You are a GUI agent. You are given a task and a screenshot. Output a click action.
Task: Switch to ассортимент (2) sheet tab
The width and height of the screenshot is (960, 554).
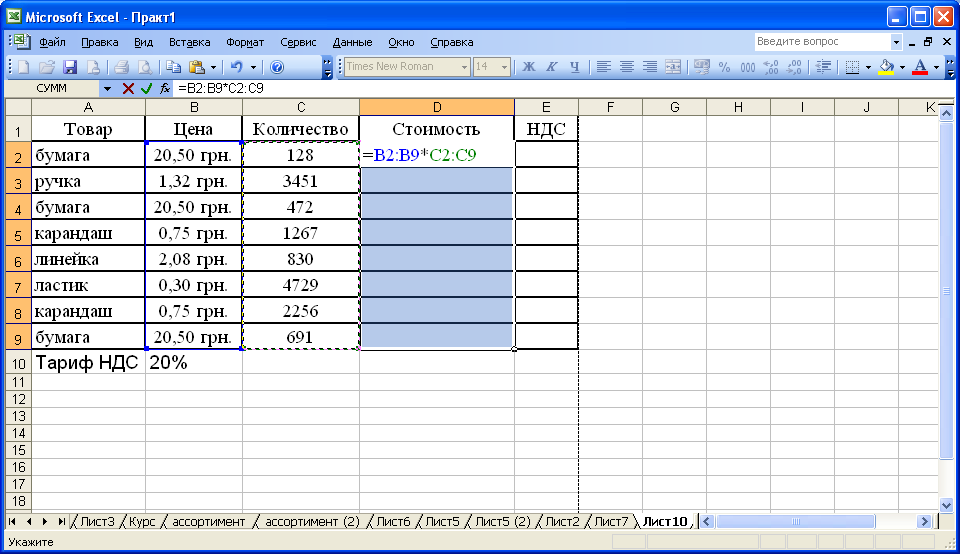pyautogui.click(x=312, y=522)
